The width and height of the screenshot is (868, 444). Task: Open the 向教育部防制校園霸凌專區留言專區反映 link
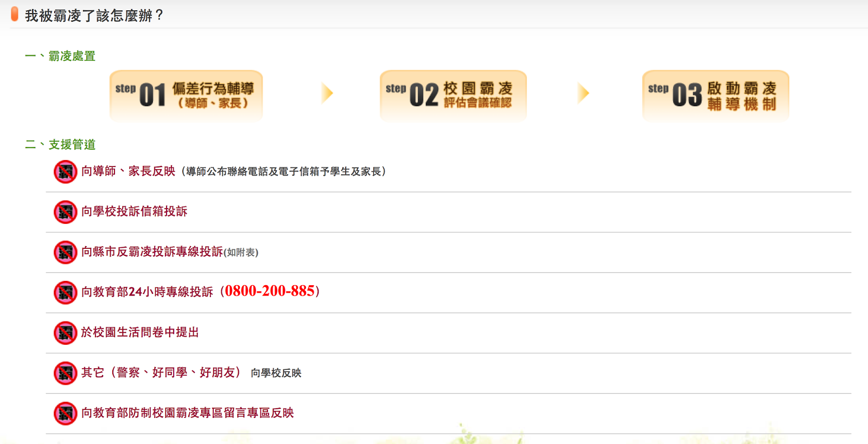click(x=188, y=413)
